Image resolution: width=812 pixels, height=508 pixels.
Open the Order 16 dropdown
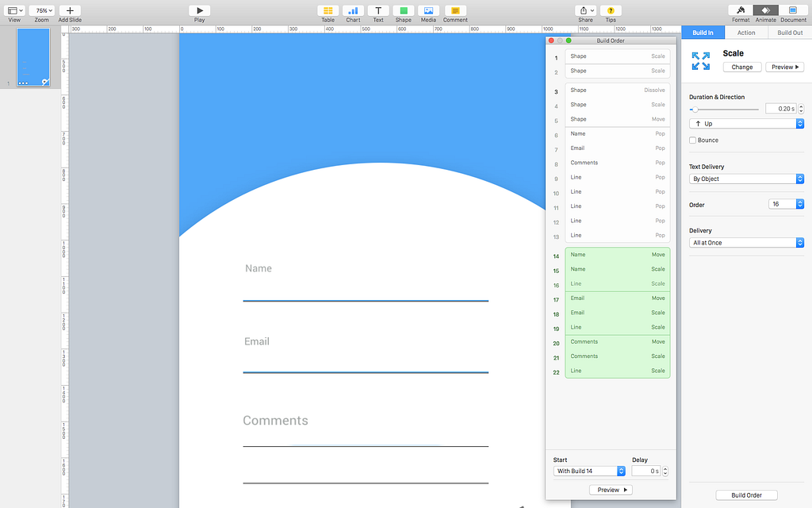[x=786, y=204]
